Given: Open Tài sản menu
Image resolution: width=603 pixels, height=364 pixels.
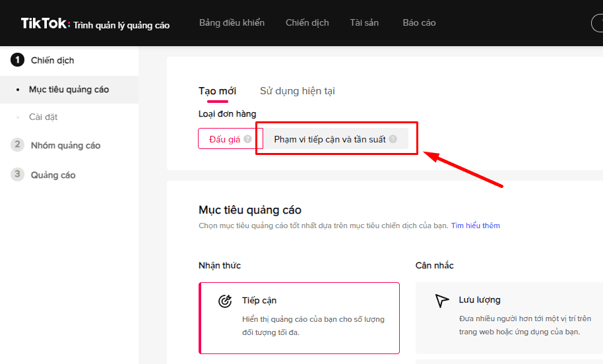Looking at the screenshot, I should pyautogui.click(x=364, y=23).
